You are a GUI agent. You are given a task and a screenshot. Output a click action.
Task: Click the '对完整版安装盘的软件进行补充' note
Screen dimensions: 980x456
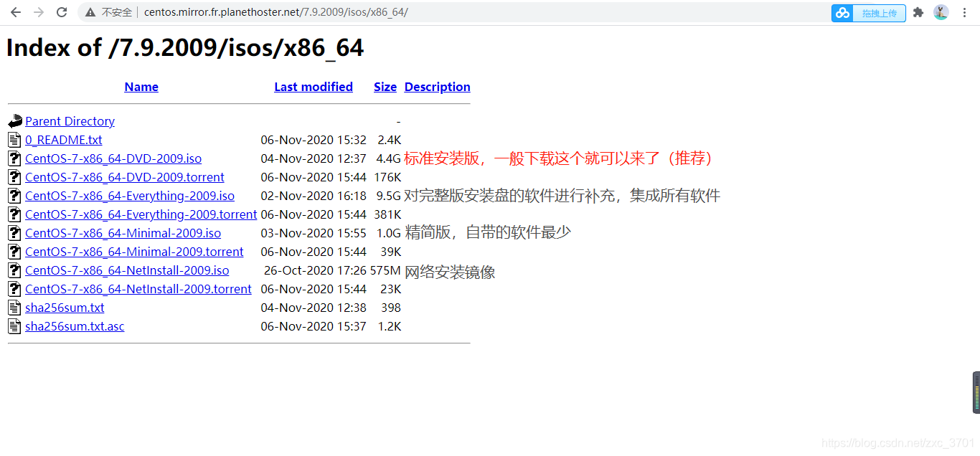coord(562,196)
